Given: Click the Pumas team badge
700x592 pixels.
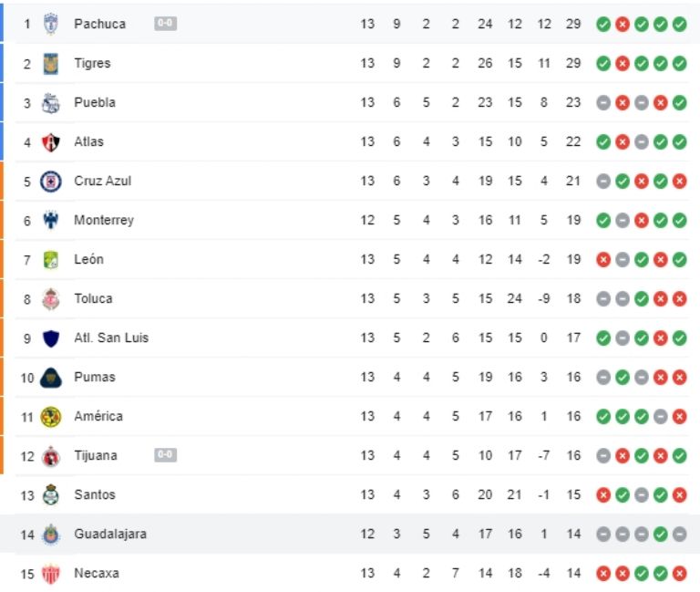Looking at the screenshot, I should pyautogui.click(x=51, y=378).
